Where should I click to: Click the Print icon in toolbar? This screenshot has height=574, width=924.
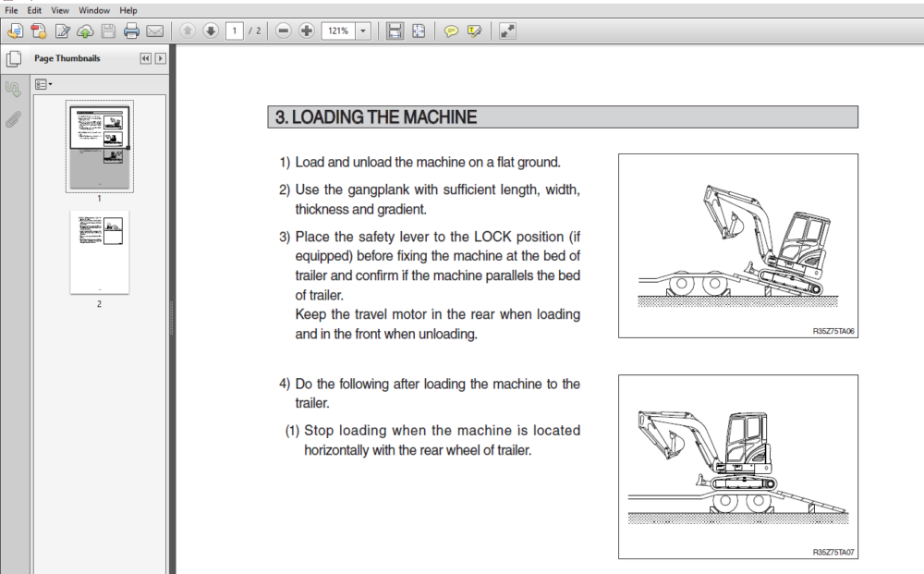click(x=131, y=31)
